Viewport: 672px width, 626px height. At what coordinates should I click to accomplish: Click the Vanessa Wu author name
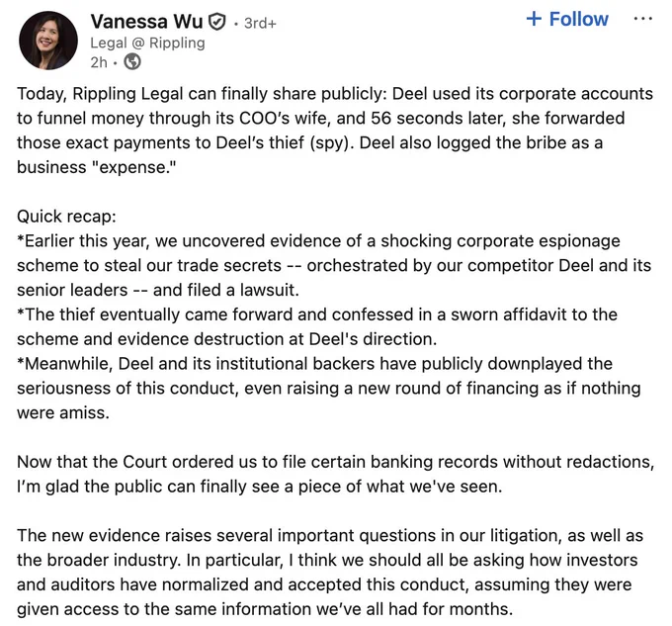click(x=146, y=22)
